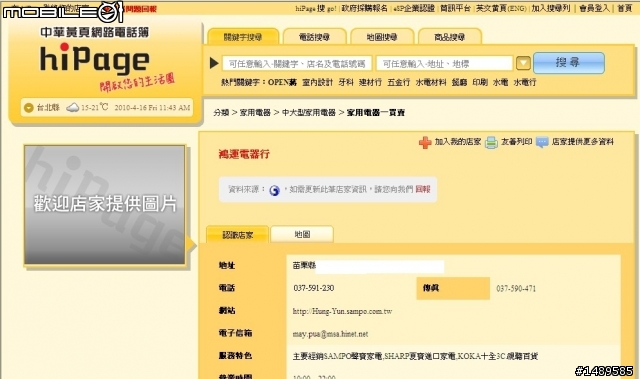Open 政府採購報名 top link
The height and width of the screenshot is (379, 640).
pos(364,8)
